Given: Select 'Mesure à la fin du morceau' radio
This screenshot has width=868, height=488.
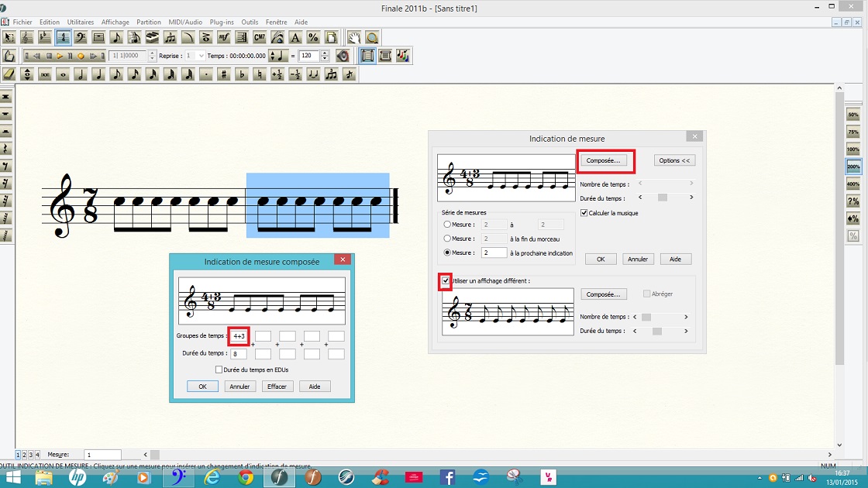Looking at the screenshot, I should 447,239.
